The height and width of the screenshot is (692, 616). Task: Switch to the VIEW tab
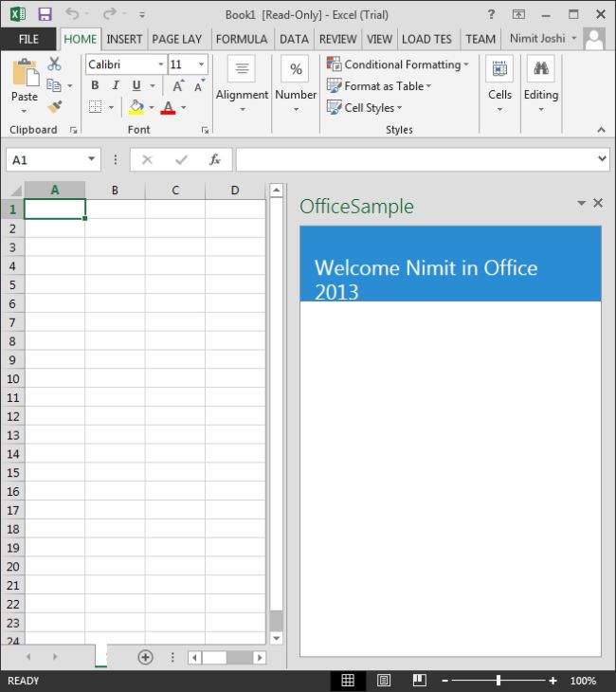pos(379,39)
